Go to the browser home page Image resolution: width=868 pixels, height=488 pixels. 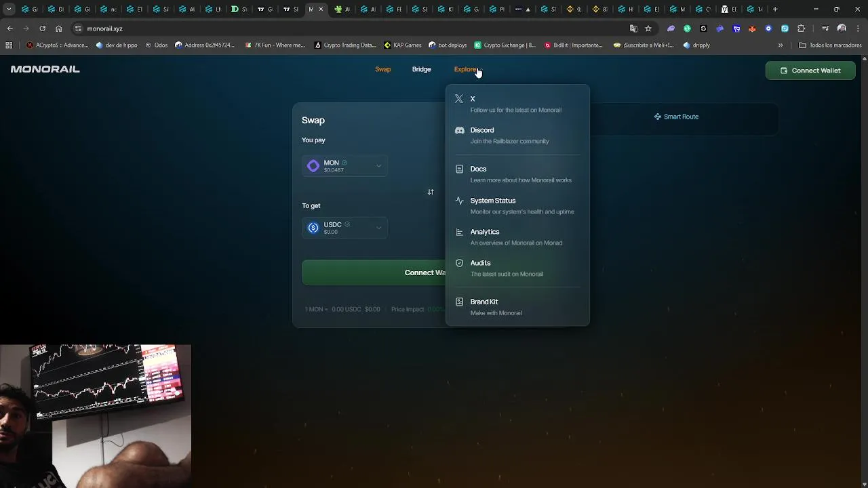click(x=58, y=28)
